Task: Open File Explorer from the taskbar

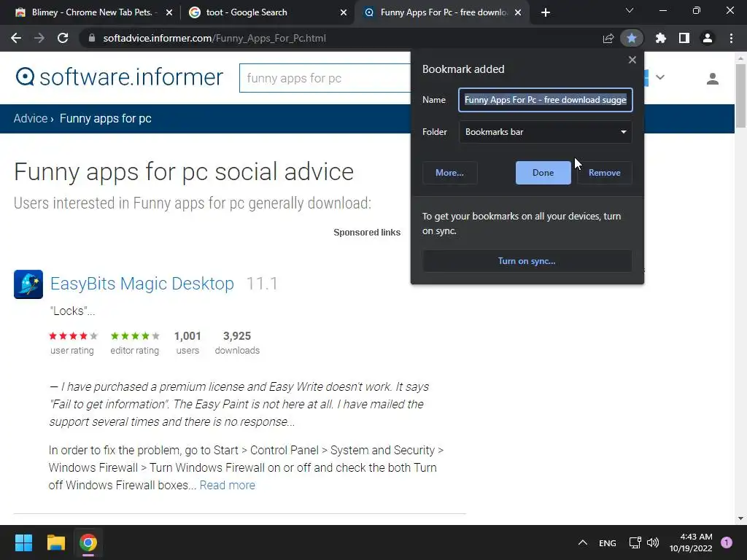Action: coord(55,542)
